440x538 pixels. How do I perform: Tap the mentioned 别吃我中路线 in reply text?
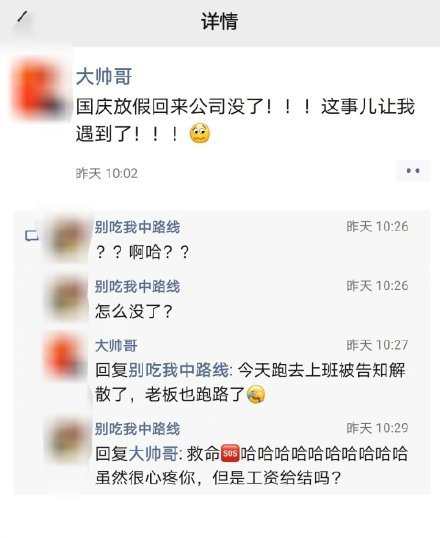point(178,370)
